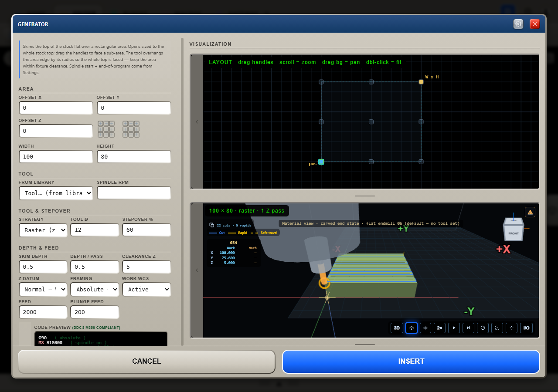This screenshot has height=392, width=558.
Task: Click the center crosshair icon in viewer toolbar
Action: (x=511, y=328)
